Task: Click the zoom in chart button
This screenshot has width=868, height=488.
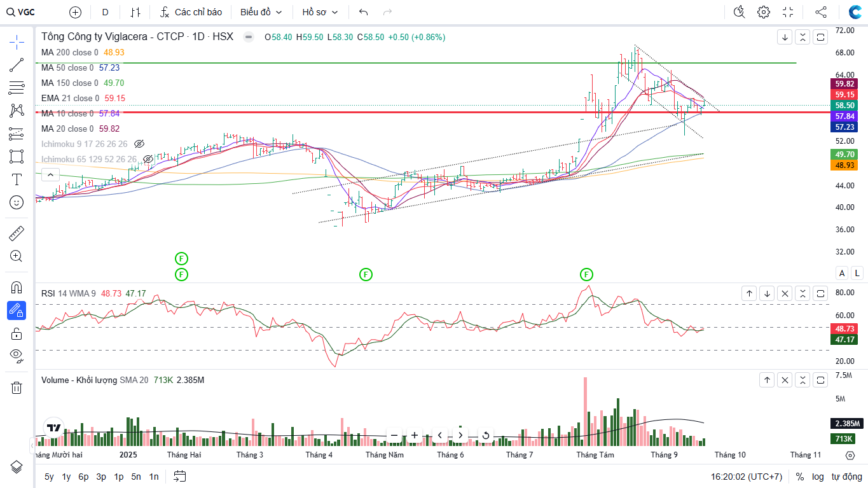Action: (x=415, y=435)
